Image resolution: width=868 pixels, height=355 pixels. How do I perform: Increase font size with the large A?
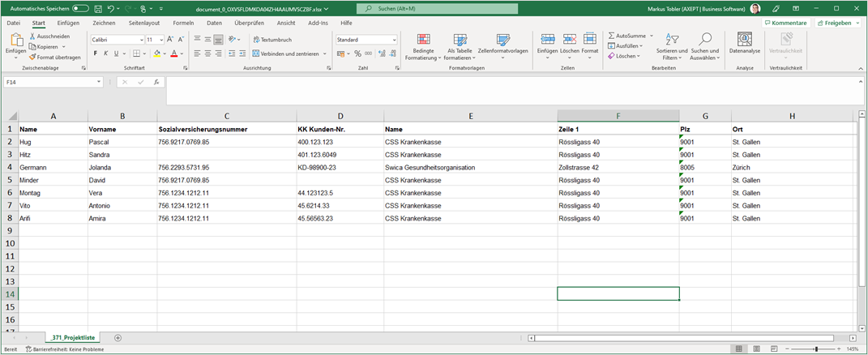170,40
